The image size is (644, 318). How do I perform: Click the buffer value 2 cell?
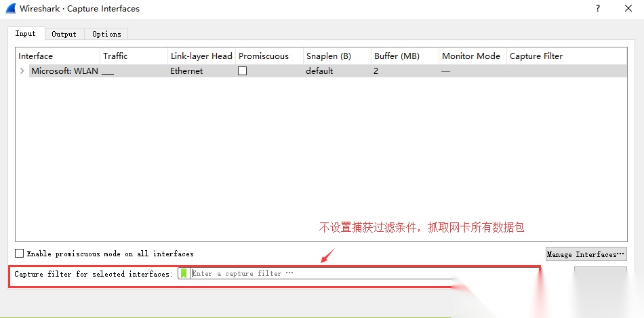[376, 71]
